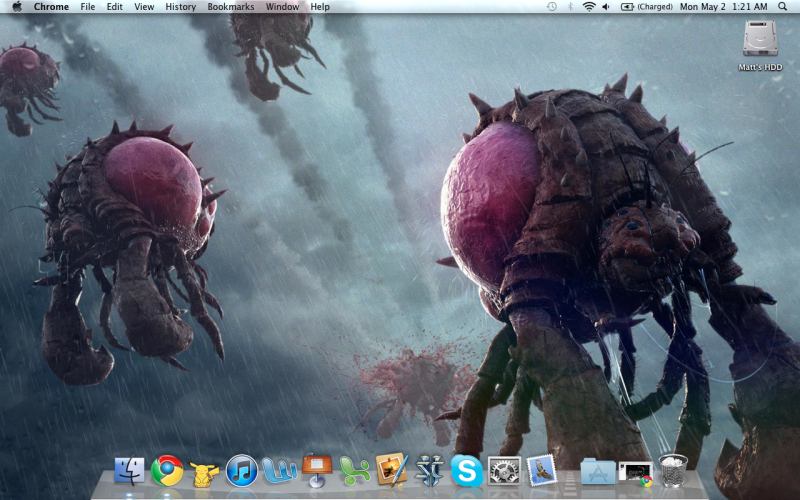Launch Keynote from the Dock
This screenshot has width=800, height=500.
(317, 470)
